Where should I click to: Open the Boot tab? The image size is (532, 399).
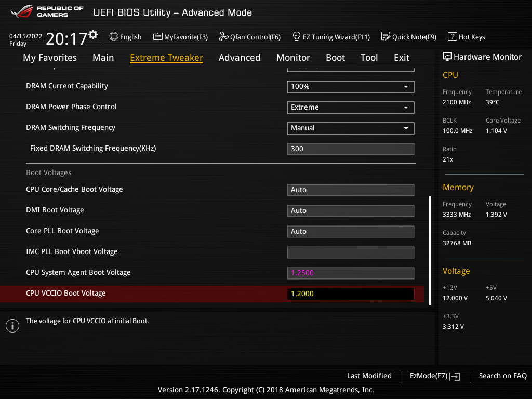coord(335,58)
